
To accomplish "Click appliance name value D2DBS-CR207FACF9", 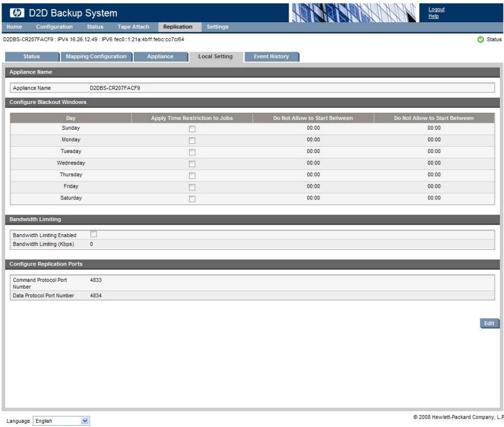I will 115,88.
